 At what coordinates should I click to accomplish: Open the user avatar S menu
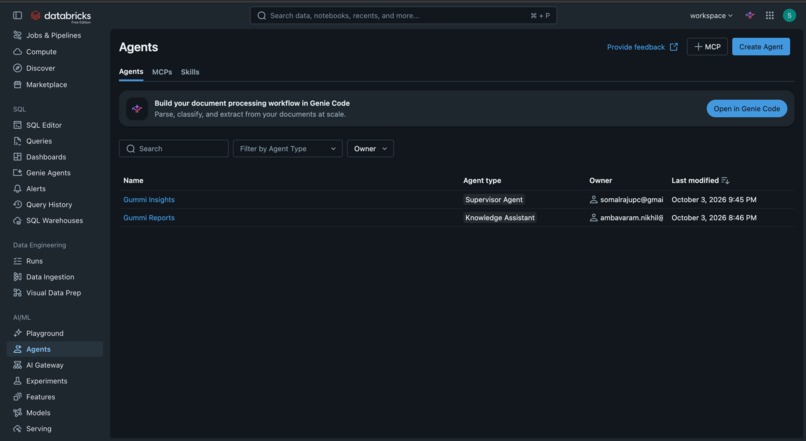click(x=789, y=15)
